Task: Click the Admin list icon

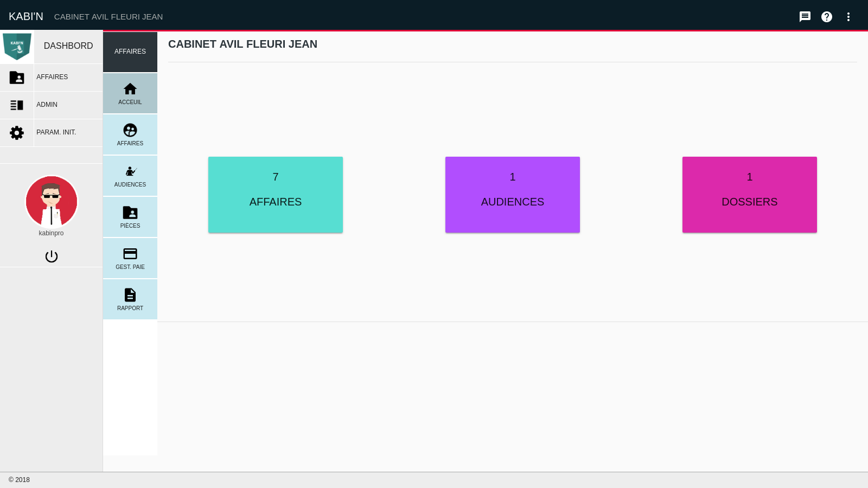Action: [17, 105]
